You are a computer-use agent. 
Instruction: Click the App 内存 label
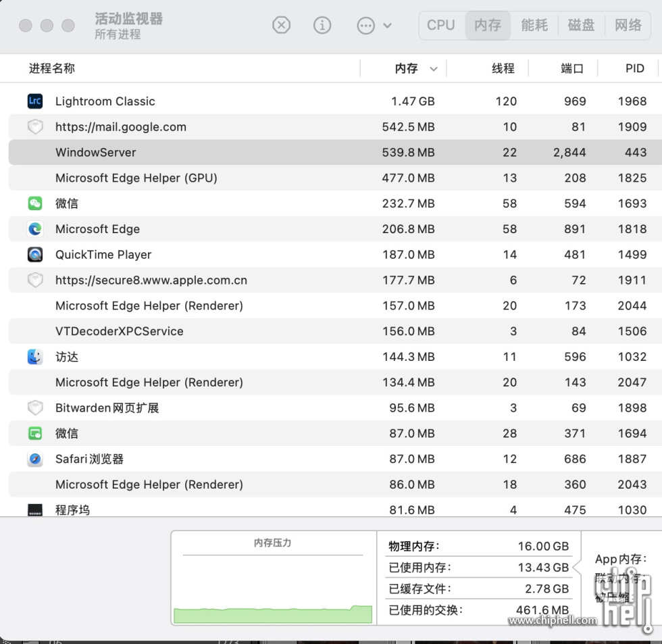click(621, 559)
